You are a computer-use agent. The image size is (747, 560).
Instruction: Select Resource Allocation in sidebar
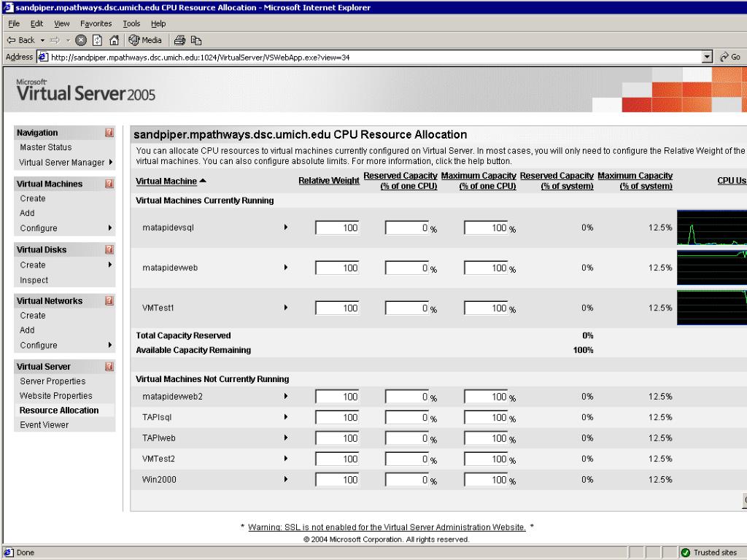59,410
